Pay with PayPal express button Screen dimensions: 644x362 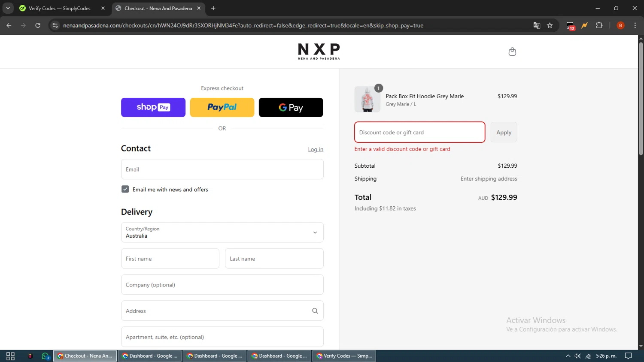222,107
